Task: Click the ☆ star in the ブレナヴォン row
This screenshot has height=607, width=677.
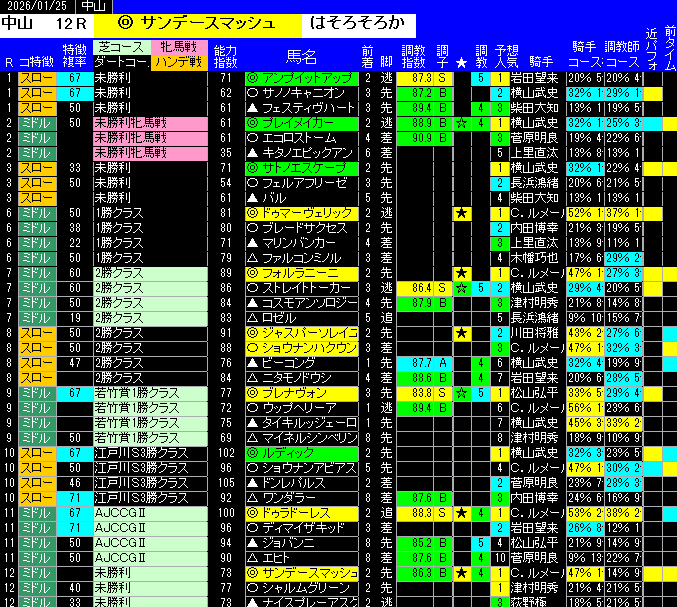Action: pyautogui.click(x=461, y=393)
